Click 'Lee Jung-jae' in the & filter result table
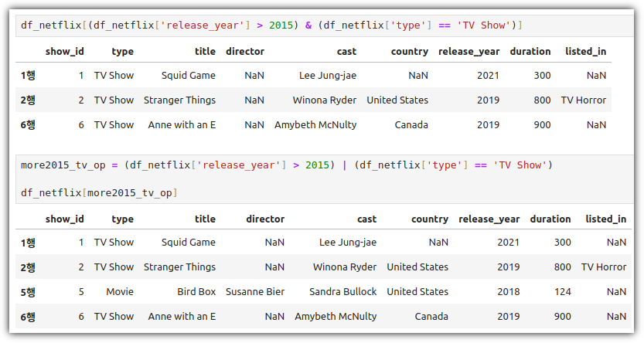The height and width of the screenshot is (343, 644). coord(327,76)
